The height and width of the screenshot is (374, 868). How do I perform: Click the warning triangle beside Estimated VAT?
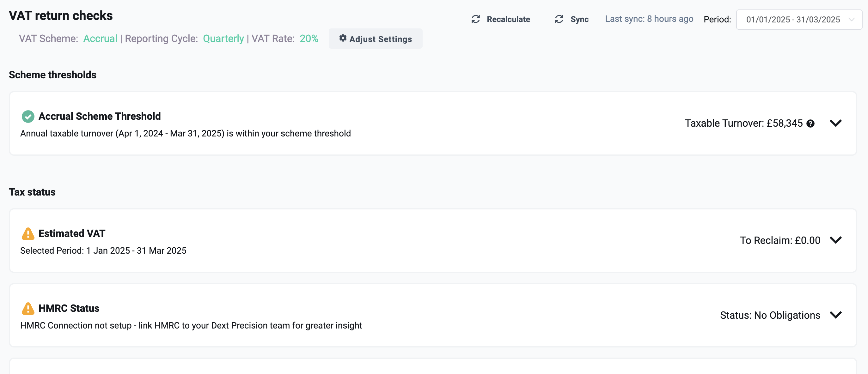click(28, 234)
